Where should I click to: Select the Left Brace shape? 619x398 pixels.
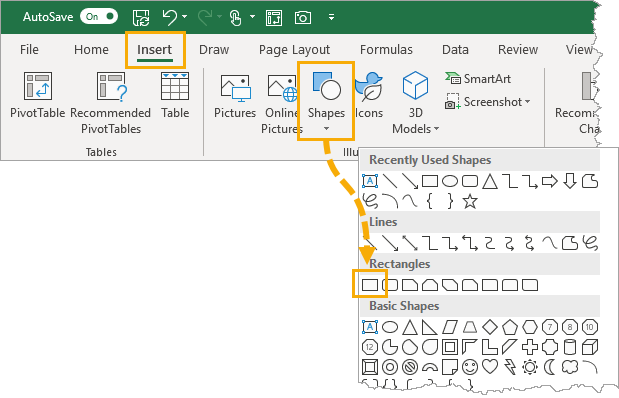pos(430,201)
